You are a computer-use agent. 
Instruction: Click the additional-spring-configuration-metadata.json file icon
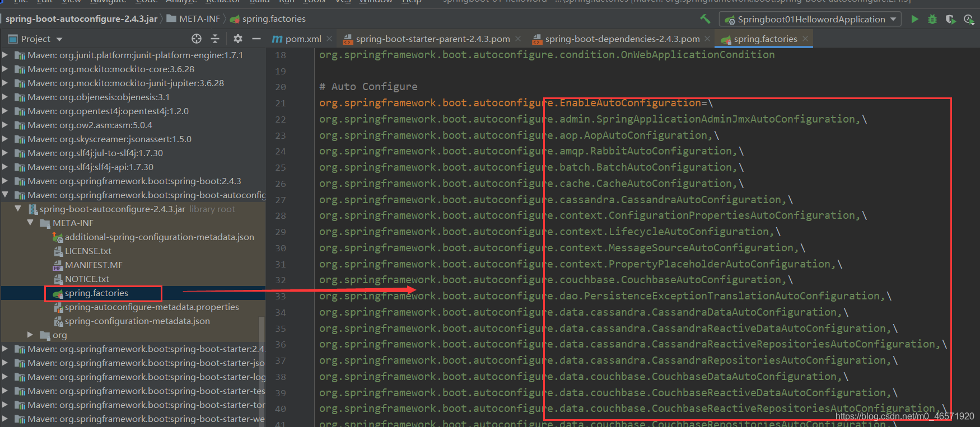pyautogui.click(x=58, y=237)
